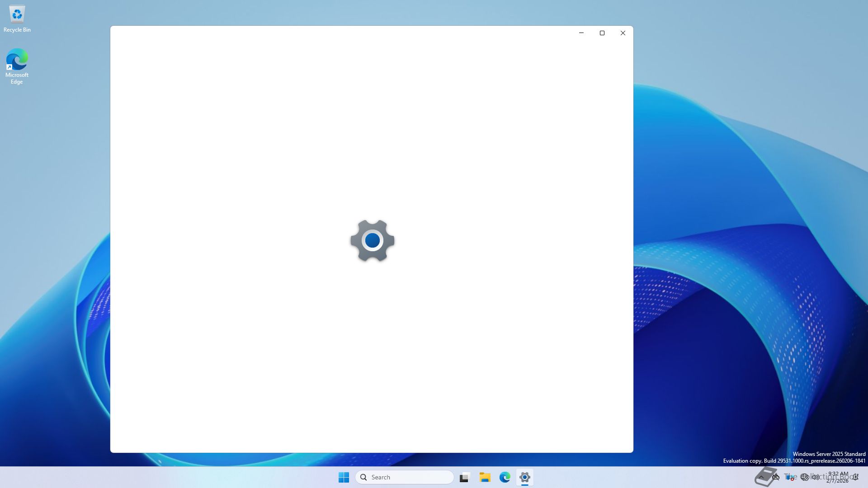Screen dimensions: 868x488
Task: Open File Explorer from the taskbar
Action: point(485,477)
